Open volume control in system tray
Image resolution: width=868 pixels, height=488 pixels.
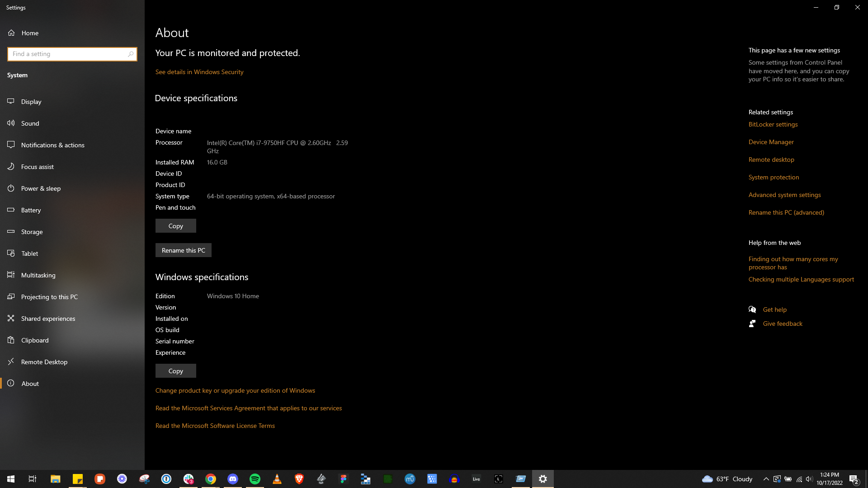(809, 479)
